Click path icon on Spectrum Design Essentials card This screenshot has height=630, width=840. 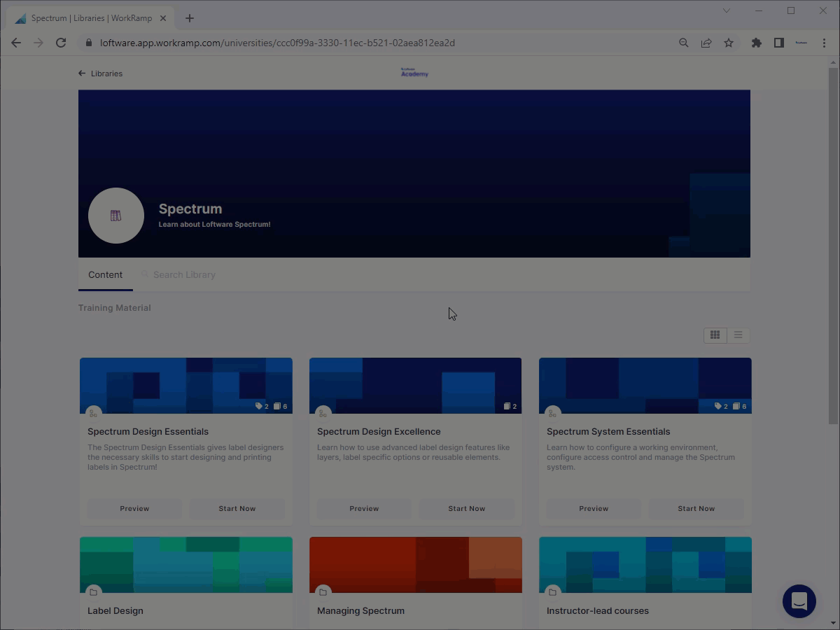pos(93,413)
